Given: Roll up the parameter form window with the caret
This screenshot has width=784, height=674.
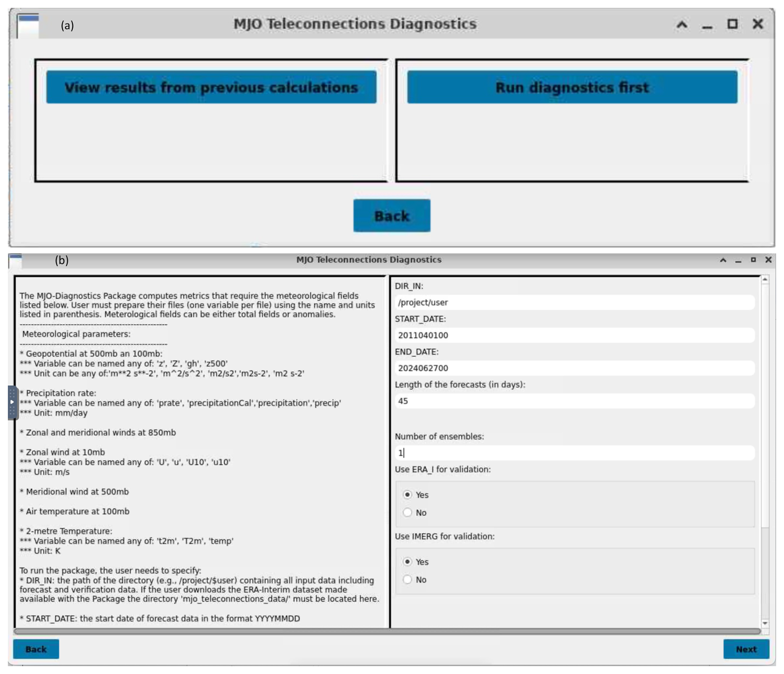Looking at the screenshot, I should click(723, 260).
